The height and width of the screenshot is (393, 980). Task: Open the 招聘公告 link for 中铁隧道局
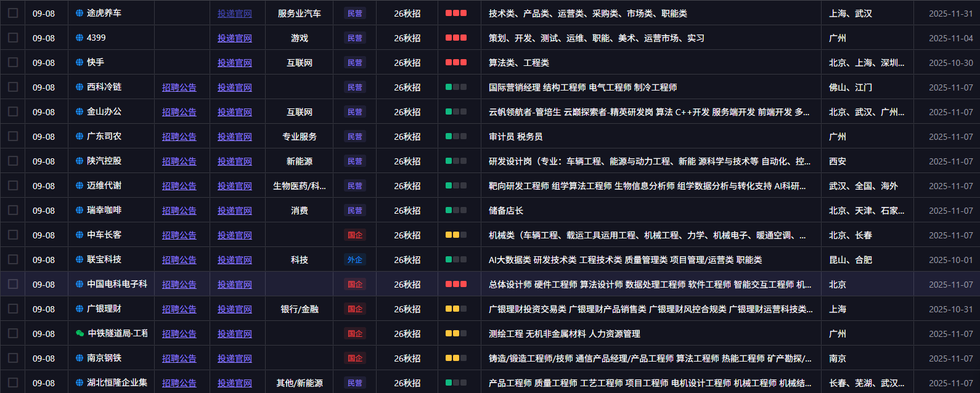[179, 334]
